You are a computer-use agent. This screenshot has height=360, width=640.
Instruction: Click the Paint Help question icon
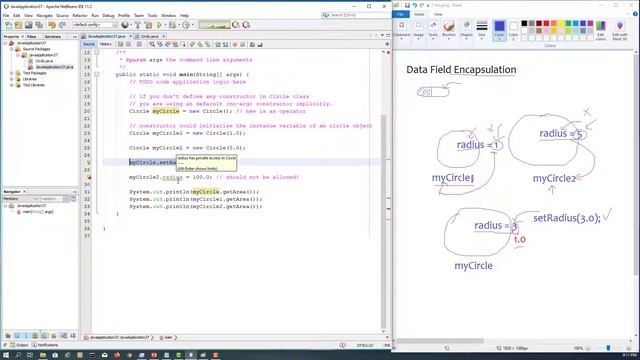pyautogui.click(x=635, y=14)
